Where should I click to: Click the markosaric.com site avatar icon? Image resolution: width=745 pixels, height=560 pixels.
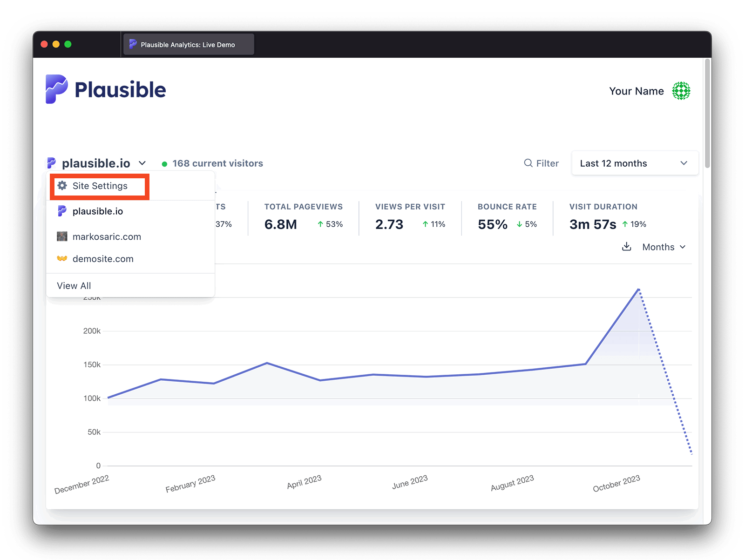pyautogui.click(x=62, y=236)
